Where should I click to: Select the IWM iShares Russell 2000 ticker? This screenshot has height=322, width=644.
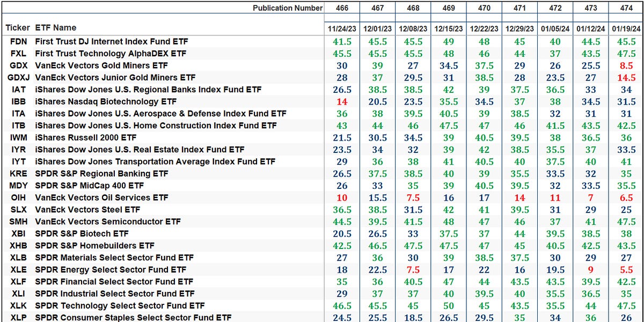[x=18, y=137]
